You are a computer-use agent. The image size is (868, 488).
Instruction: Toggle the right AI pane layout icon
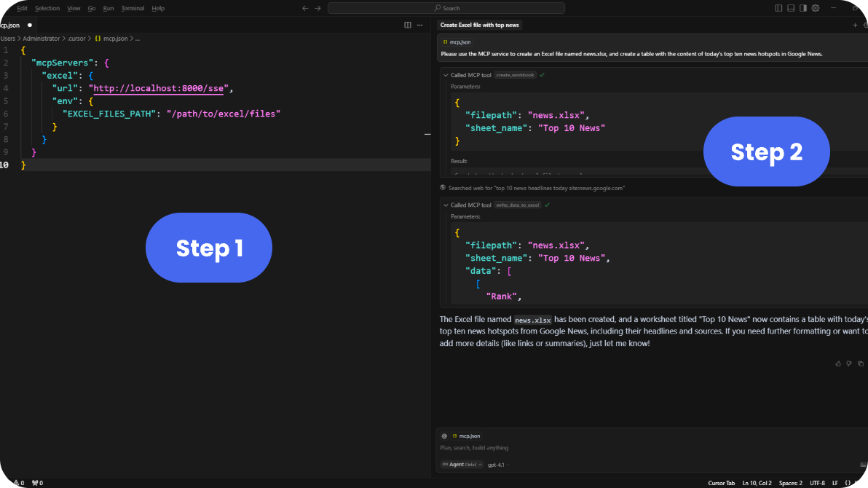point(803,8)
